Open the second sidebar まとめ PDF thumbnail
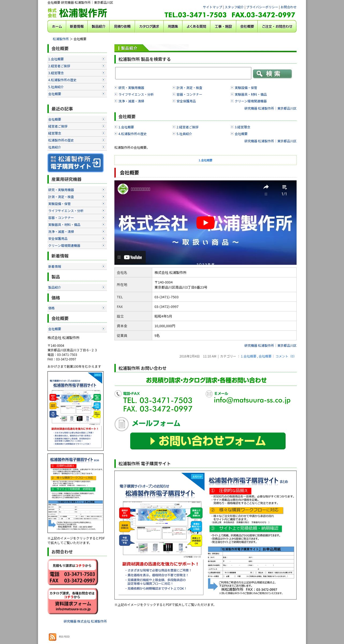 [76, 493]
